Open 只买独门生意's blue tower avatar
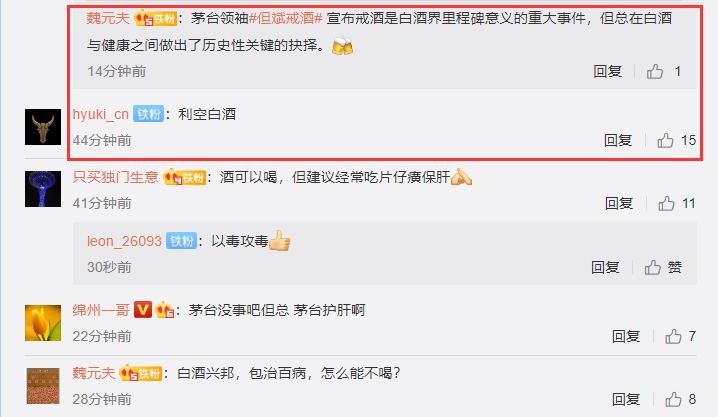 (43, 189)
